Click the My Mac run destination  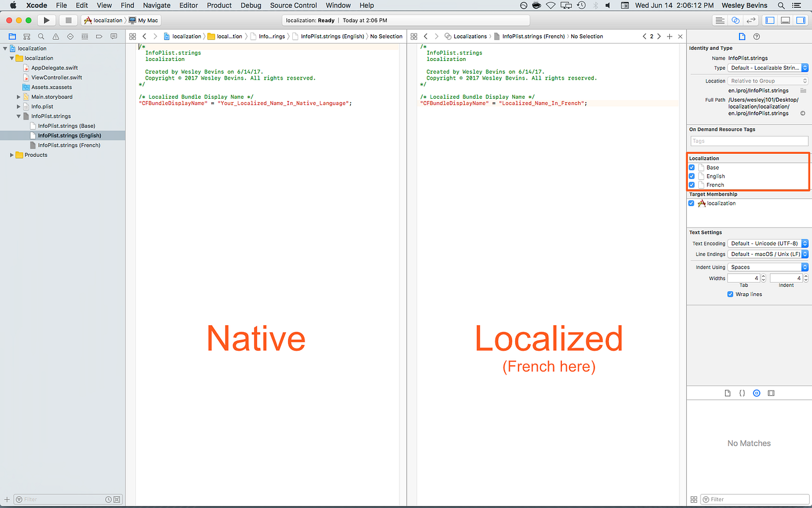tap(143, 20)
